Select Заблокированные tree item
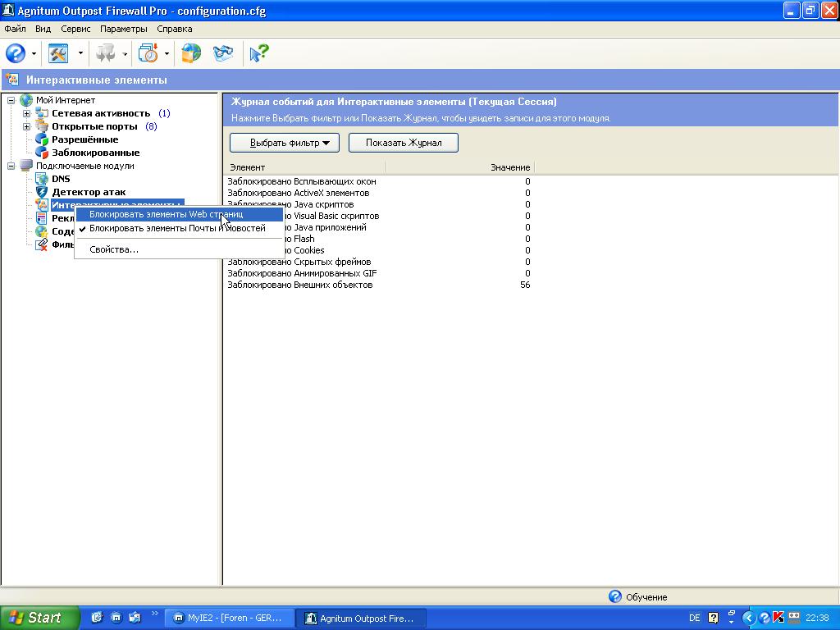This screenshot has height=630, width=840. coord(95,153)
